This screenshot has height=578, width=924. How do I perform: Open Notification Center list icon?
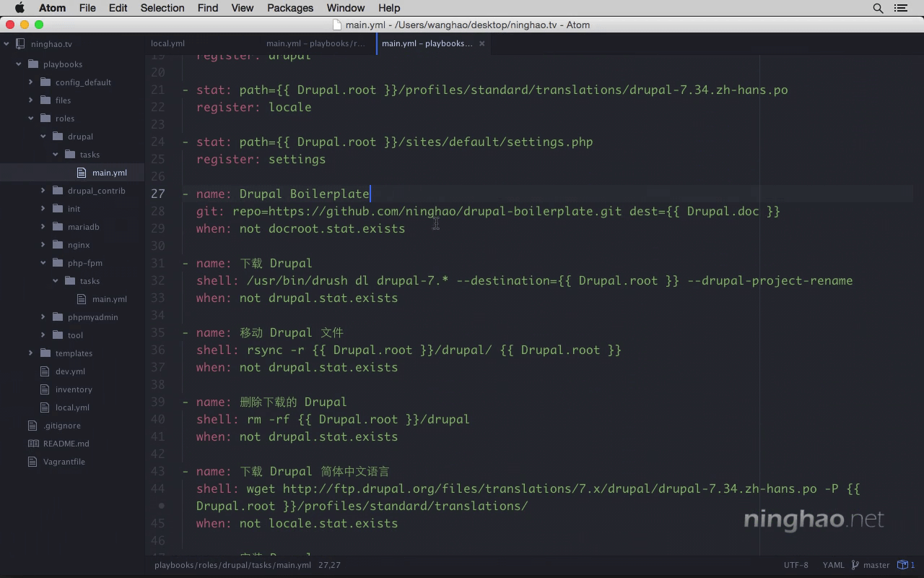coord(900,8)
